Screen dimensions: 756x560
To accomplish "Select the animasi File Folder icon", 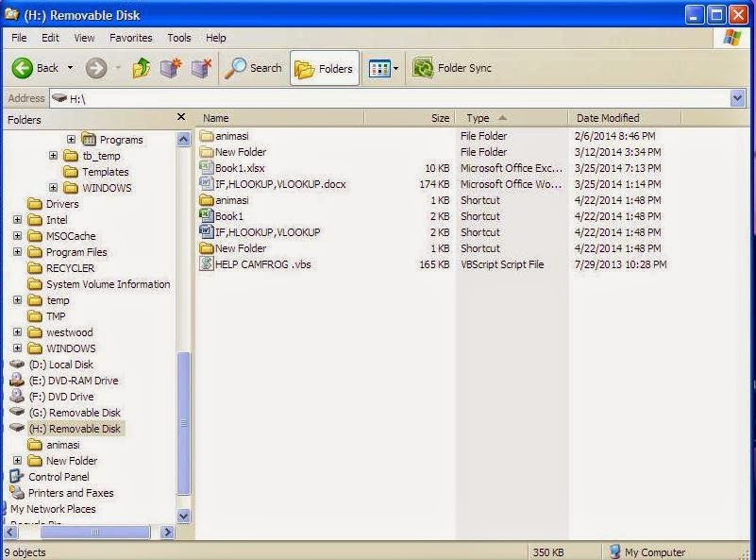I will click(207, 136).
